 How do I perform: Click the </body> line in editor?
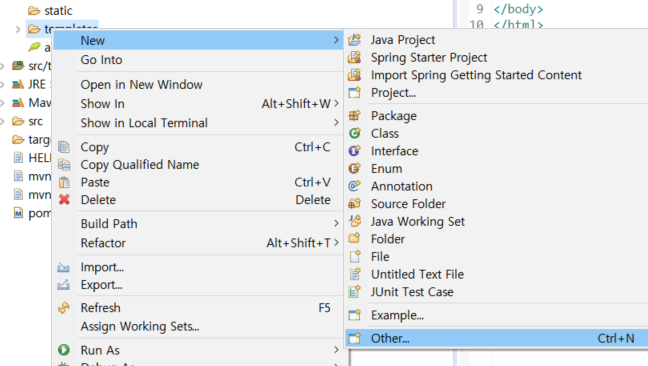coord(518,9)
